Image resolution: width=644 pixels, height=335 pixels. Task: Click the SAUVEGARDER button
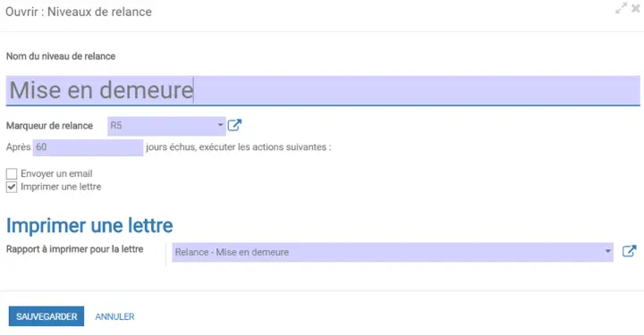[x=47, y=316]
